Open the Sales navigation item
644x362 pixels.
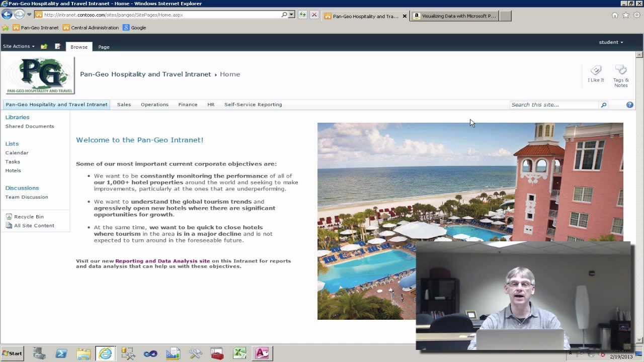[x=124, y=105]
